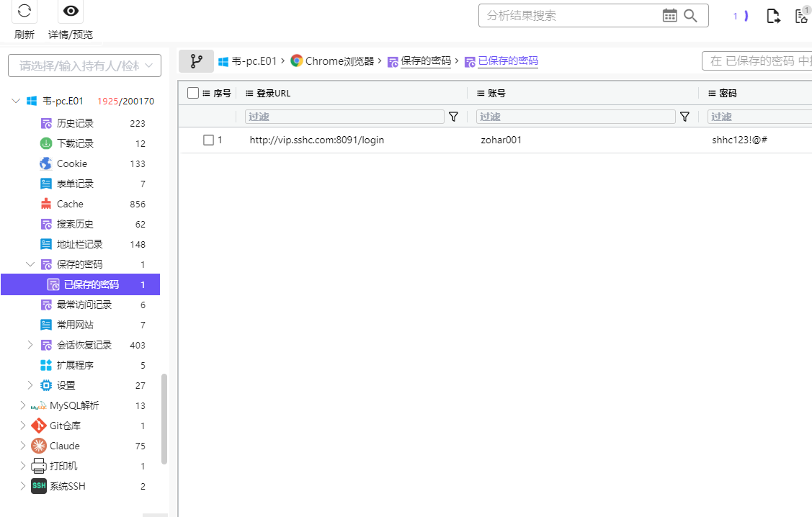Select the 已保存的密码 tree item
This screenshot has width=812, height=517.
80,284
